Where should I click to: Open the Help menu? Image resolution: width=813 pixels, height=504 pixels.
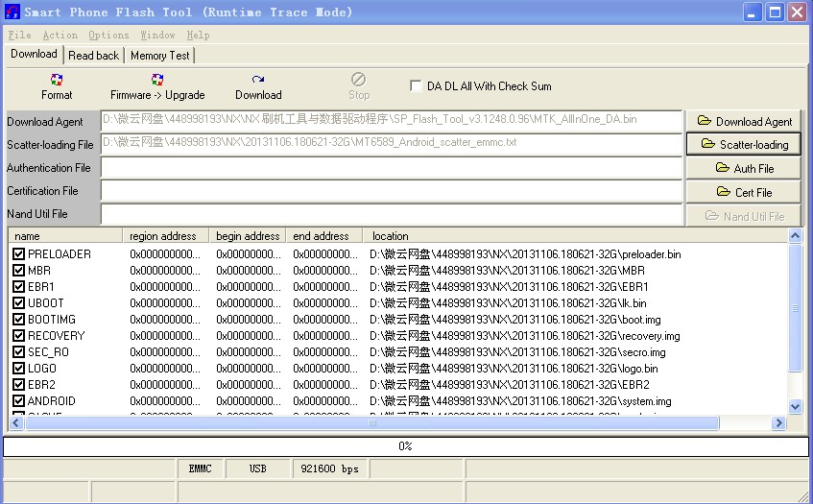pyautogui.click(x=198, y=35)
